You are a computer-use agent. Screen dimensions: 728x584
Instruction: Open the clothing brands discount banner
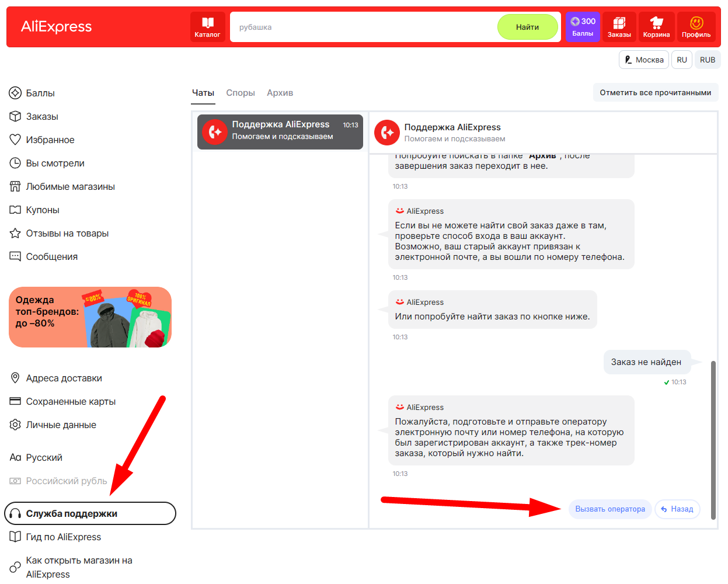click(90, 317)
